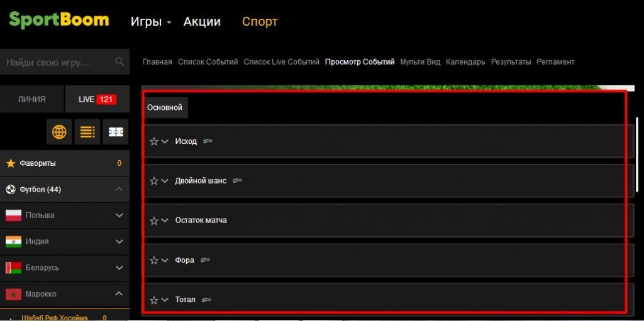Click the cashout icon beside Двойной шанс
The width and height of the screenshot is (644, 321).
(x=237, y=181)
